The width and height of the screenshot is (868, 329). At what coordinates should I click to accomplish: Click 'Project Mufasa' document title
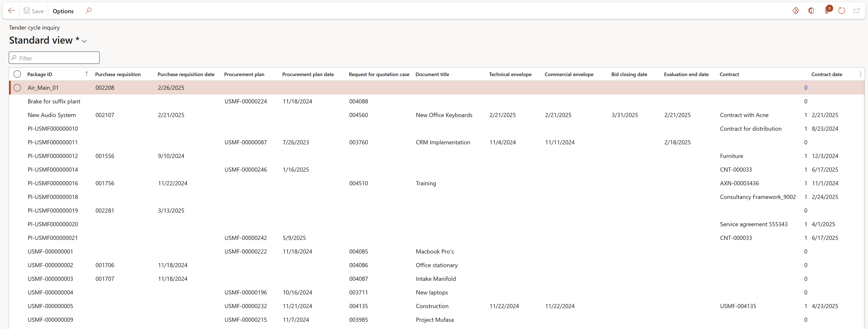click(x=435, y=319)
